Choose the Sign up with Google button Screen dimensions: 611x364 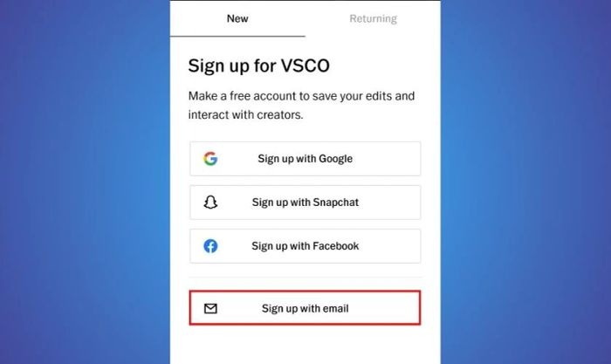click(305, 159)
